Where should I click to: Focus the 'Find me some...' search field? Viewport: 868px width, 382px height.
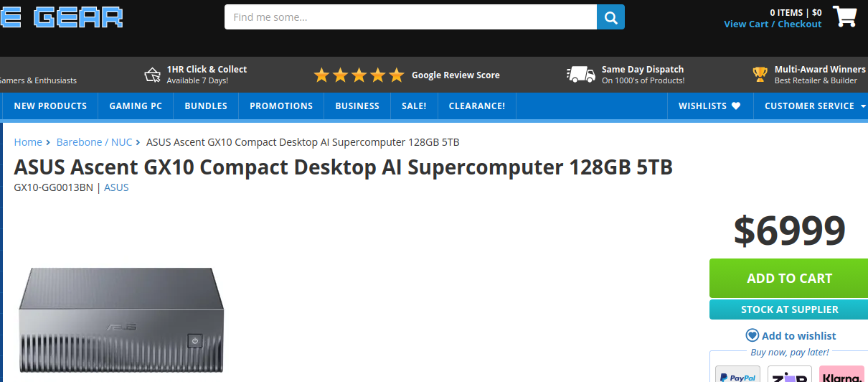410,17
